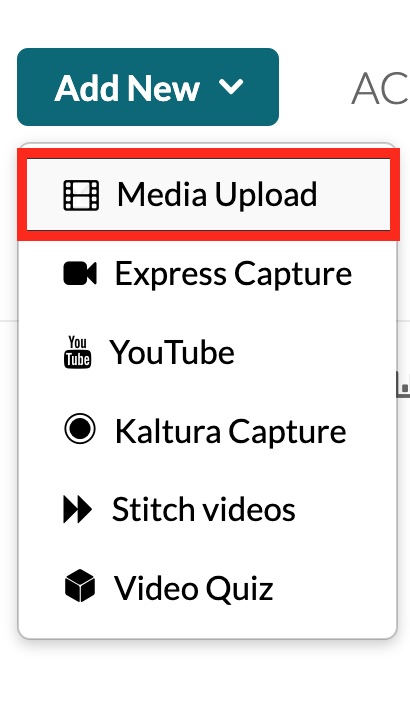The height and width of the screenshot is (726, 410).
Task: Open the Video Quiz option
Action: point(207,588)
